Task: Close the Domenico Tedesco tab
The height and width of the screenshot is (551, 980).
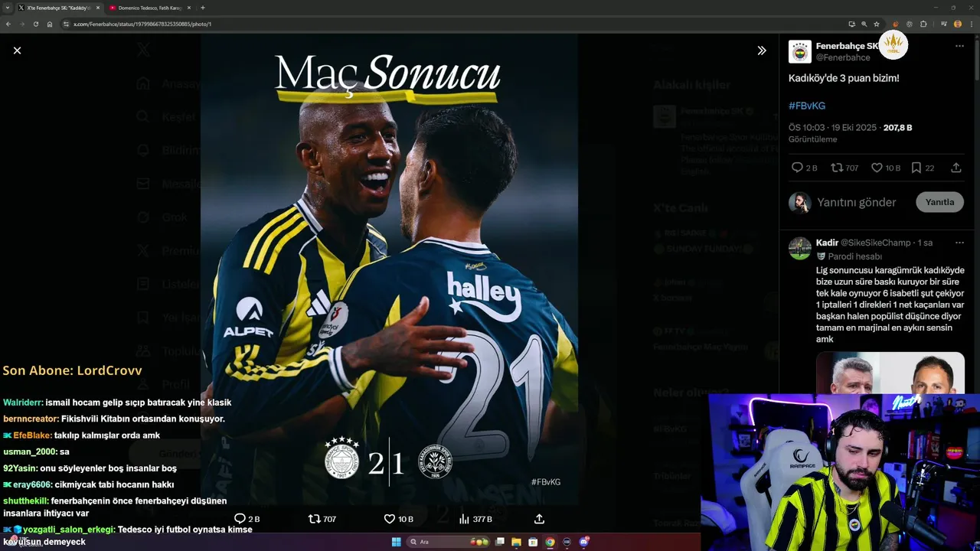Action: [x=189, y=8]
